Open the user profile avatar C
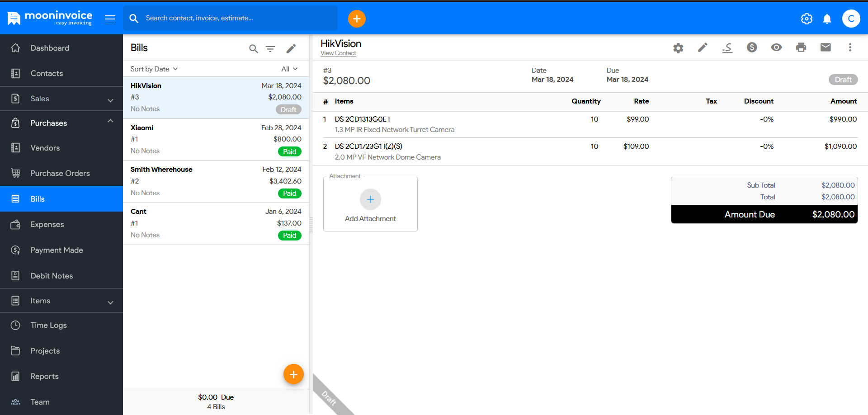This screenshot has height=415, width=868. point(851,19)
